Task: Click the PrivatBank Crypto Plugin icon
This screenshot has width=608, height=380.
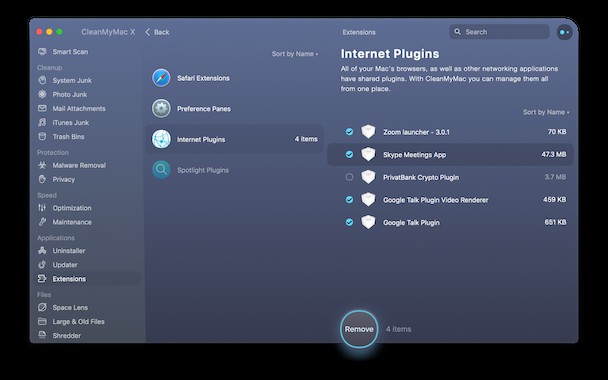Action: coord(368,177)
